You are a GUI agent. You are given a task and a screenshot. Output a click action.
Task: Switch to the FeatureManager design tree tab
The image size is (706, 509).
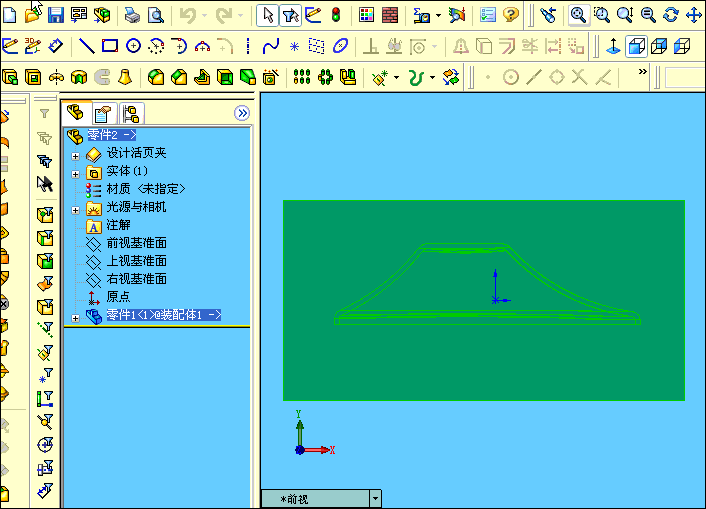(75, 112)
